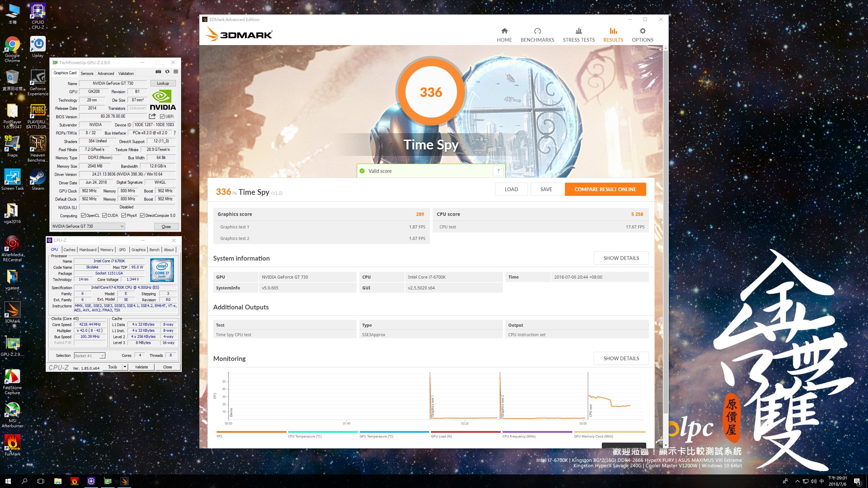The image size is (868, 488).
Task: Switch to the Validation tab in GPU-Z
Action: [126, 74]
